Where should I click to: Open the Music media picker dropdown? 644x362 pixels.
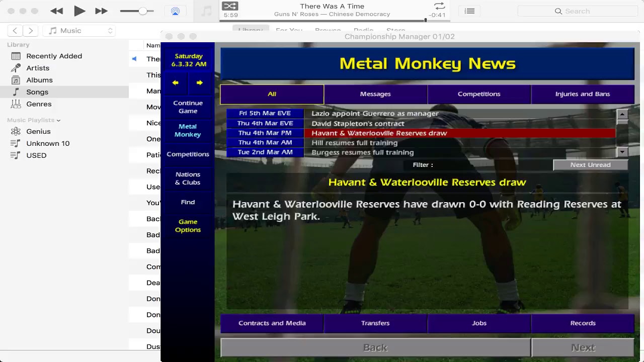[79, 31]
